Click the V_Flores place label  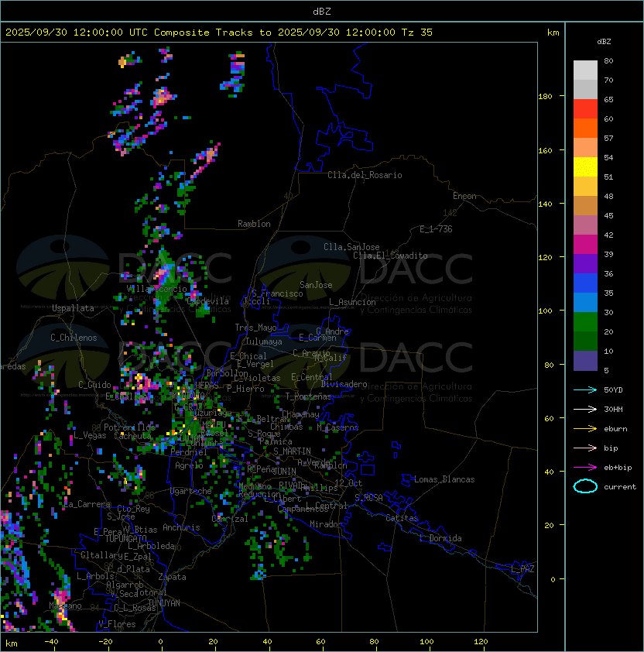coord(117,624)
